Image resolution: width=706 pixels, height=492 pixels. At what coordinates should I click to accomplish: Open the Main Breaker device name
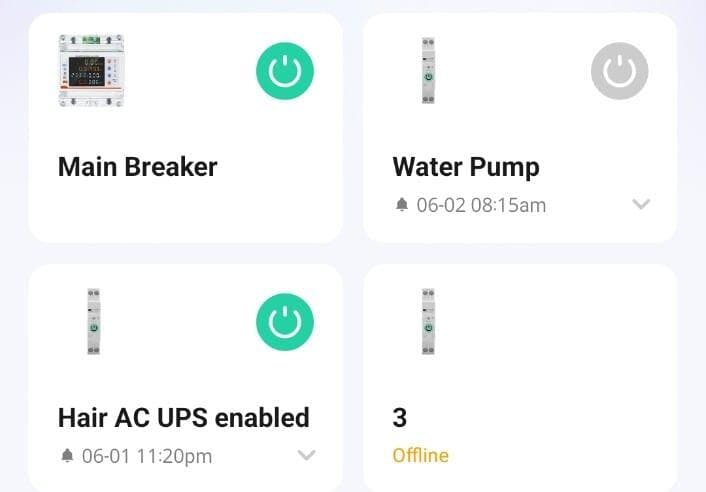pyautogui.click(x=137, y=167)
